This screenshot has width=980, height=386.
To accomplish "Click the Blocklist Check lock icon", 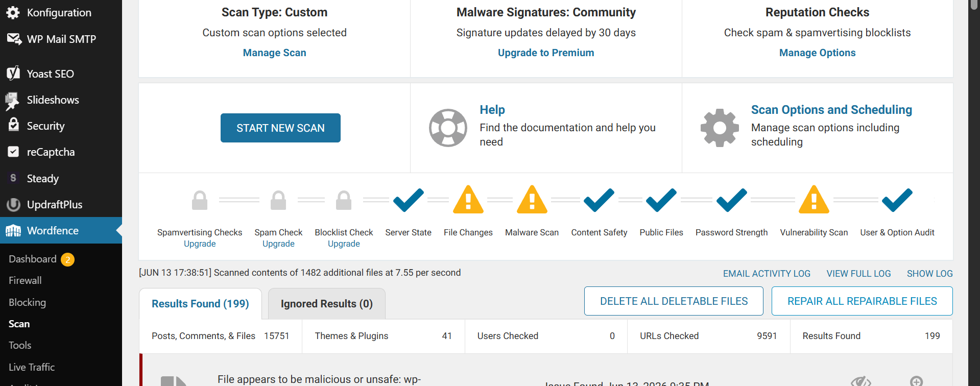I will click(344, 200).
